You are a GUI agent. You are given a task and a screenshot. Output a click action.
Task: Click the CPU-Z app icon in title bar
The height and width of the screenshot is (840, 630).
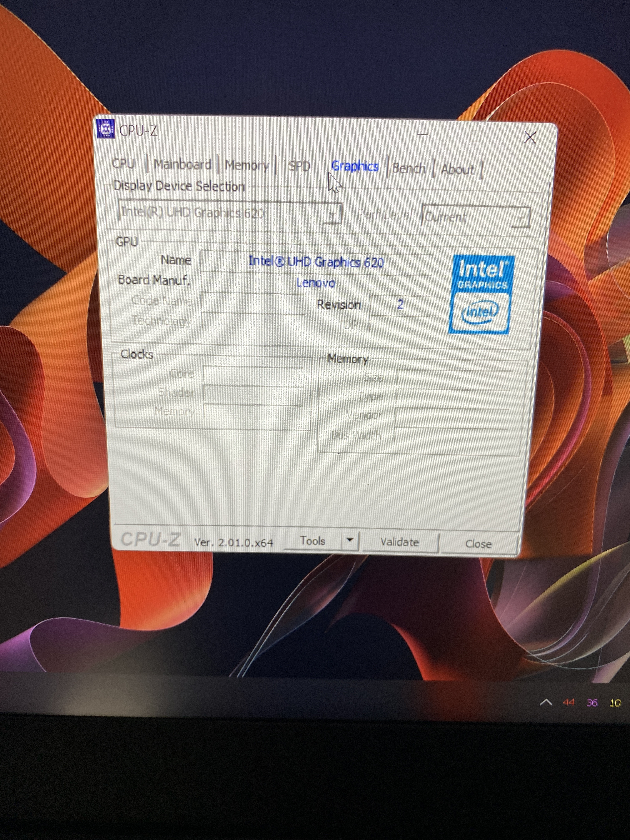106,129
